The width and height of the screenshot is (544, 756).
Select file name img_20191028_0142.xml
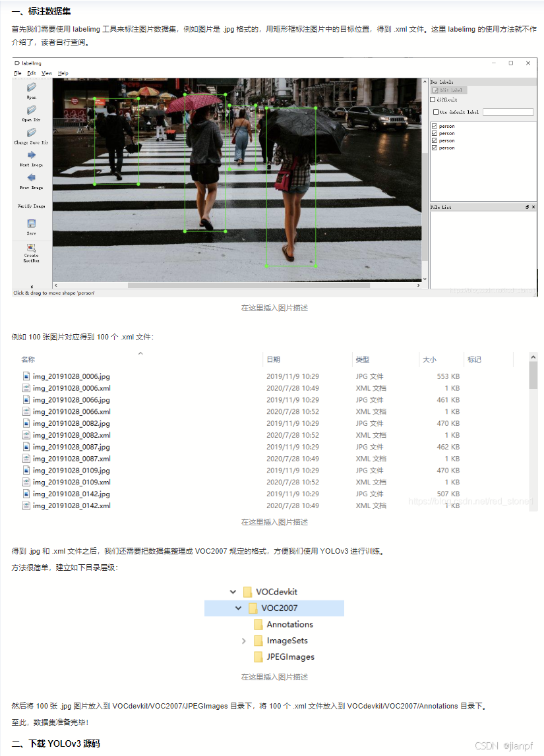click(72, 506)
